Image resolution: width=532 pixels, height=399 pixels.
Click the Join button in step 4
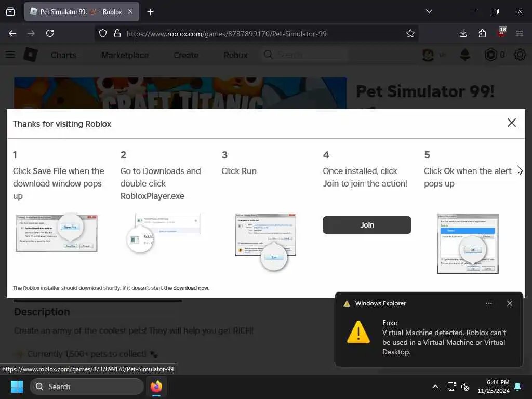click(x=367, y=225)
